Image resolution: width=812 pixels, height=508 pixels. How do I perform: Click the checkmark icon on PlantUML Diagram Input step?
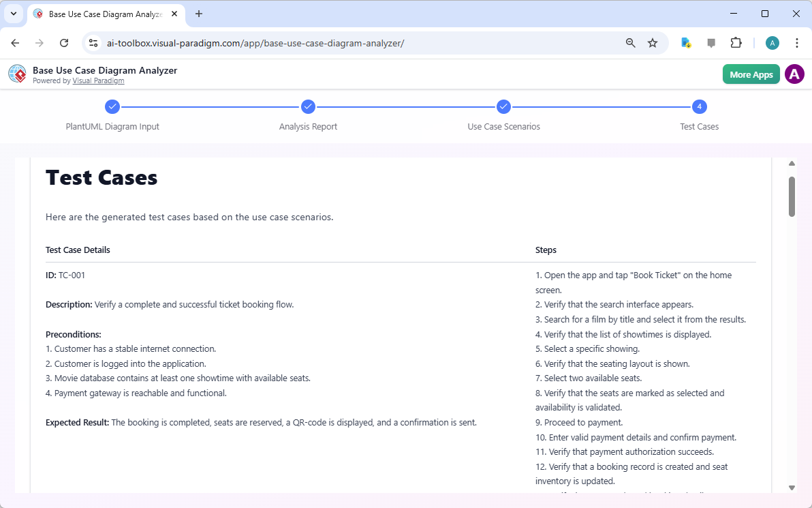[x=112, y=106]
